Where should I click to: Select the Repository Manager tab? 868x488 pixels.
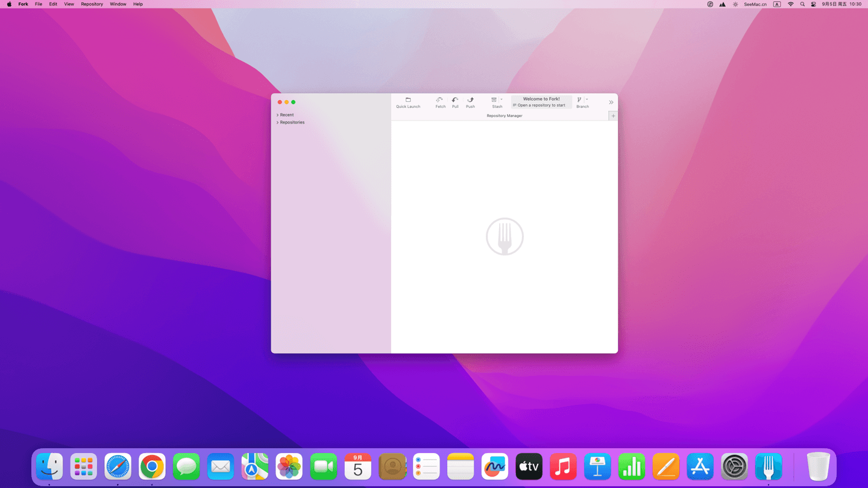click(505, 116)
